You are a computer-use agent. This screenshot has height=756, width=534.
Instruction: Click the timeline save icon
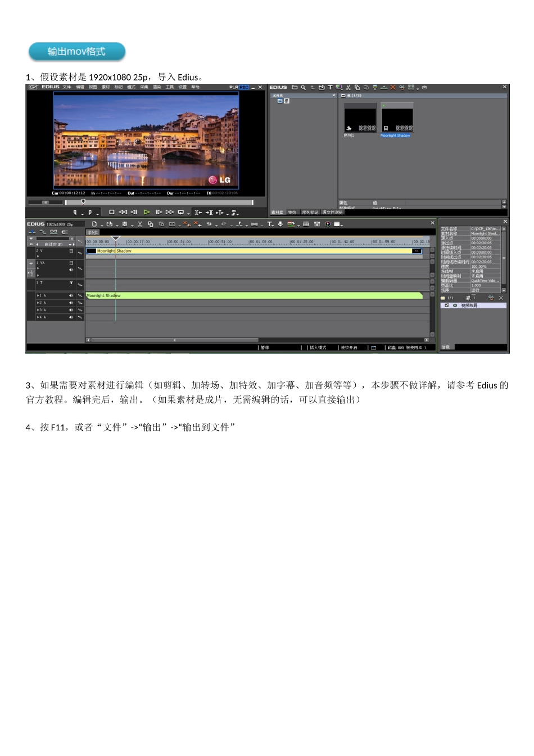click(124, 224)
